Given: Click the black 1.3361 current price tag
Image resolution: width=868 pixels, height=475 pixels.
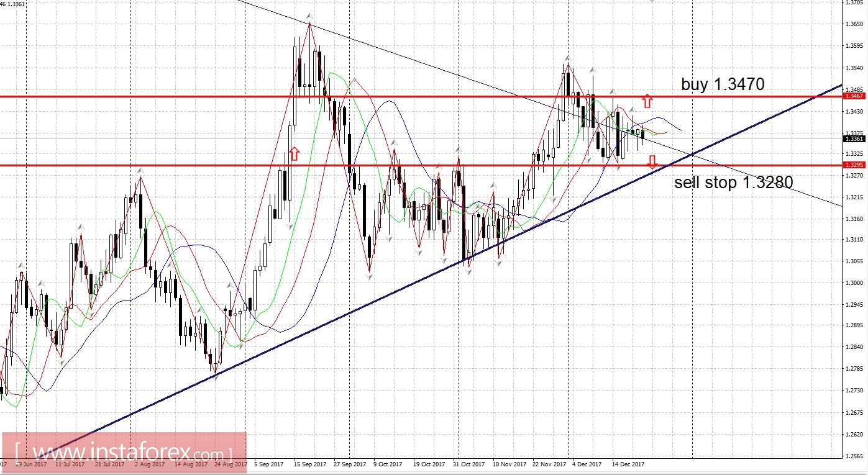Looking at the screenshot, I should coord(855,139).
